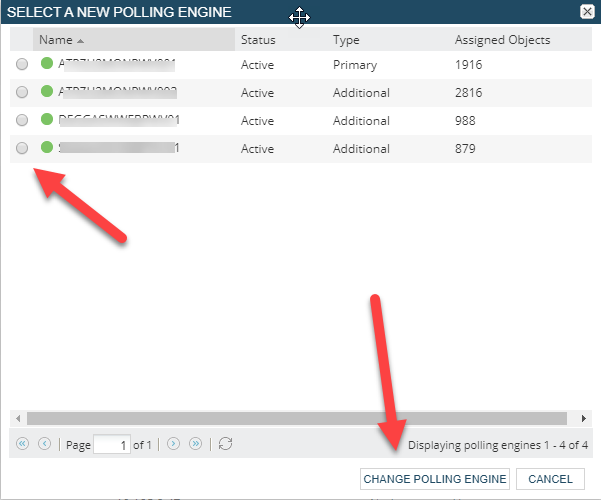The height and width of the screenshot is (500, 601).
Task: Click the Cancel button
Action: click(550, 479)
